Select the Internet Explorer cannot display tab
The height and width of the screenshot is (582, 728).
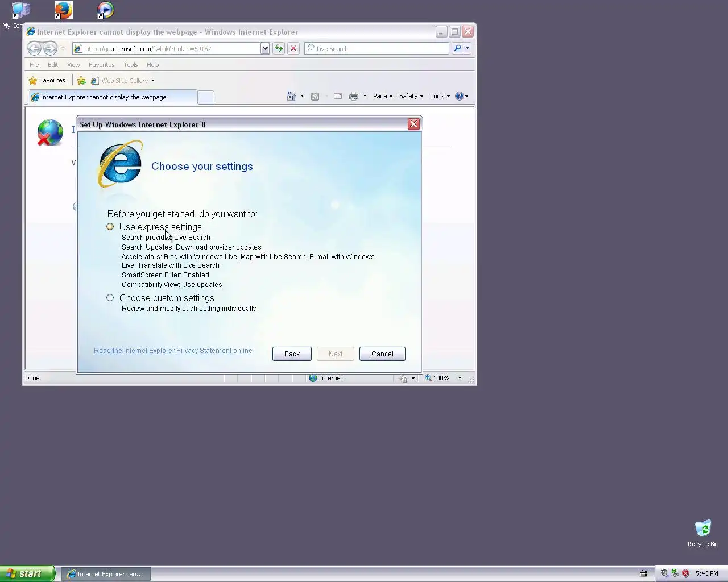(113, 97)
